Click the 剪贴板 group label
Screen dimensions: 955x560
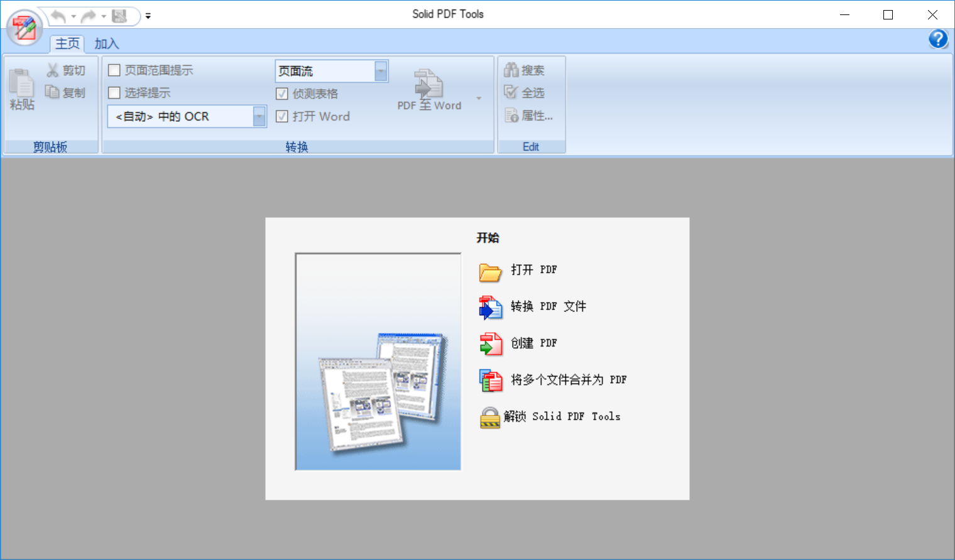(x=50, y=147)
